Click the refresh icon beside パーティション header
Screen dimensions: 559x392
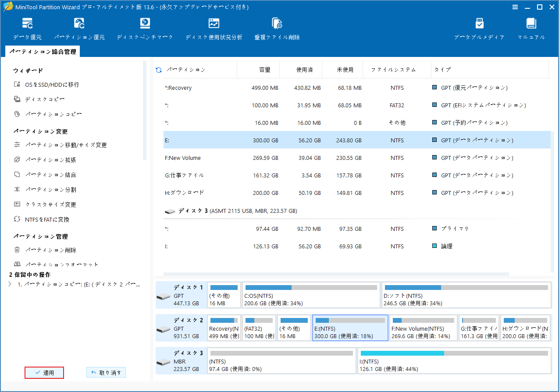point(159,70)
